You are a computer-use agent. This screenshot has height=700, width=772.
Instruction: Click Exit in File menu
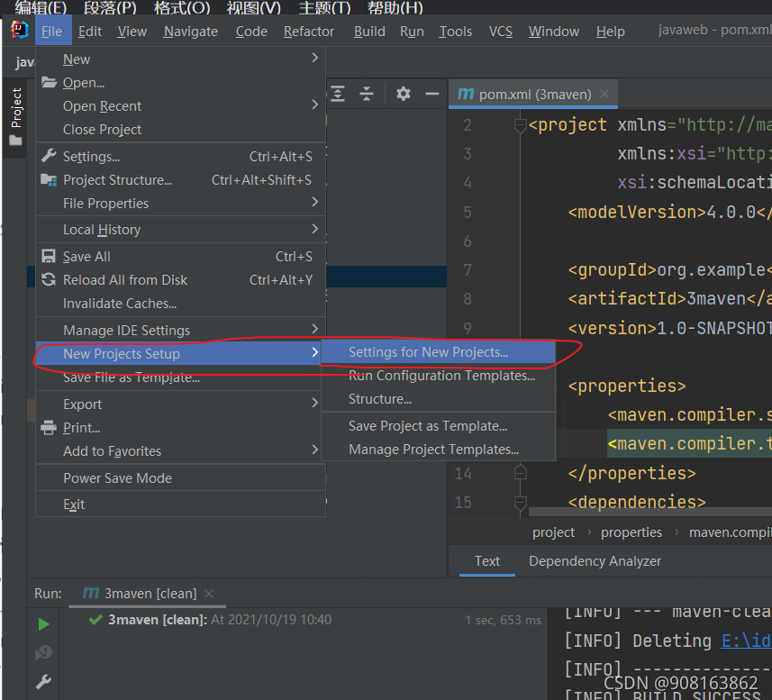(x=180, y=505)
